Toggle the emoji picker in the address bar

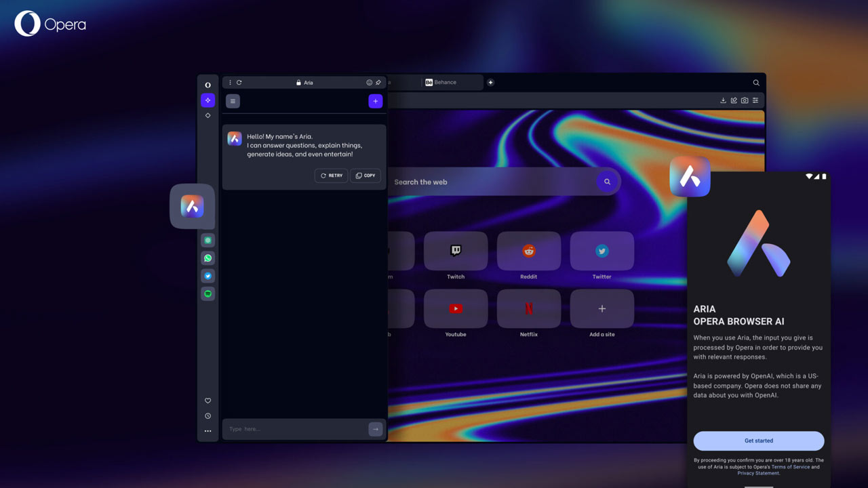tap(369, 82)
